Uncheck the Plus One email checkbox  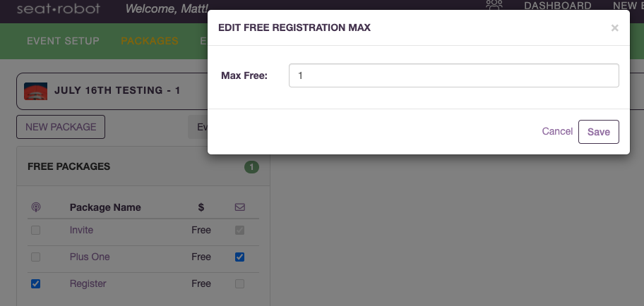coord(239,257)
